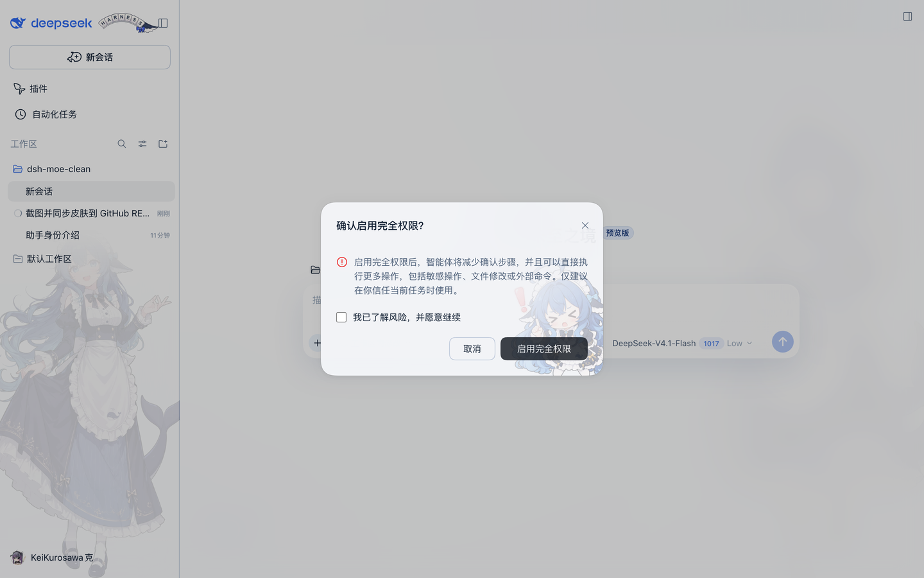Click the 1017 token count badge
Image resolution: width=924 pixels, height=578 pixels.
pyautogui.click(x=711, y=344)
